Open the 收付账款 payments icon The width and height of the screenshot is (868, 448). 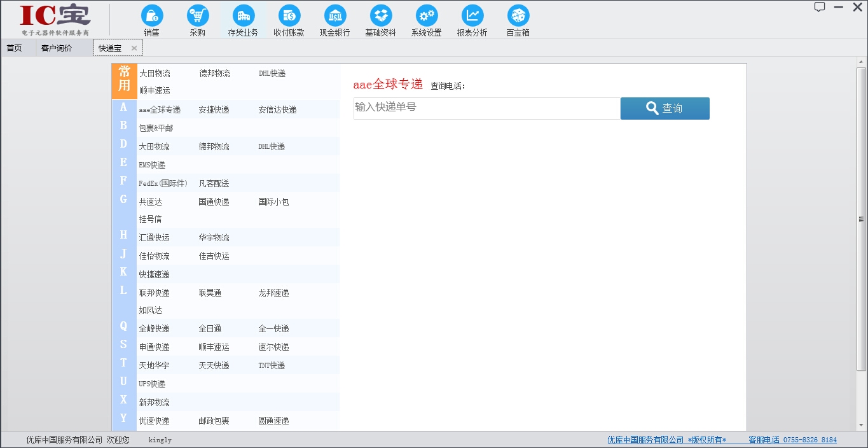click(289, 20)
